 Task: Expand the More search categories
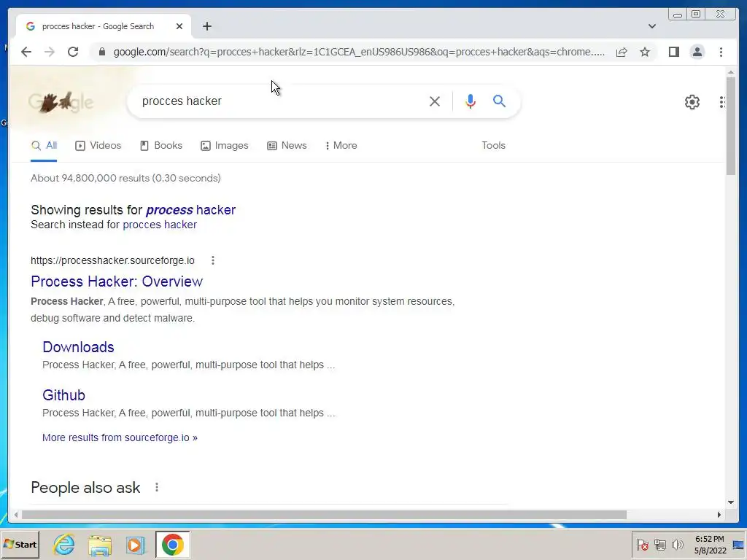click(x=341, y=146)
